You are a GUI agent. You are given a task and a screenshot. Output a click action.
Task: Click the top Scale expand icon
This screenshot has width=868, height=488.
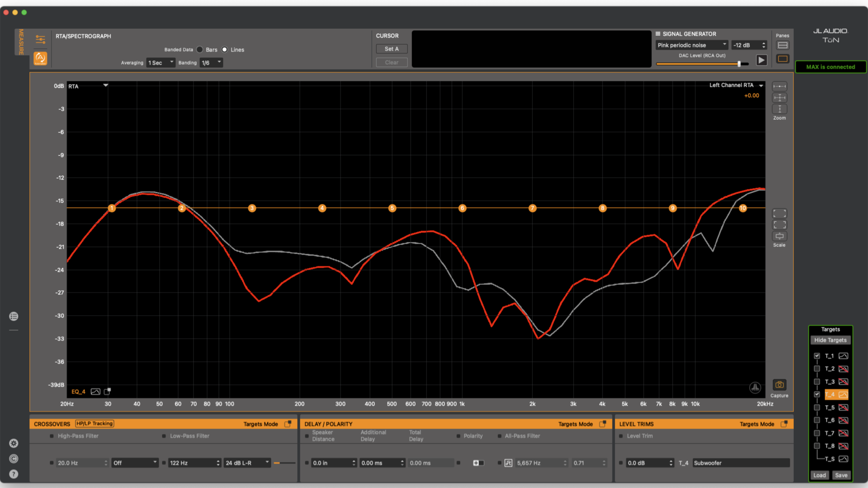pos(779,213)
